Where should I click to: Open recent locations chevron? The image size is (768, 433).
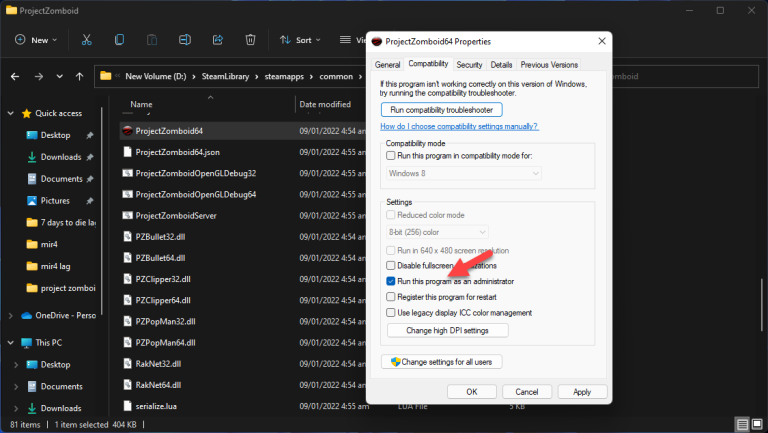coord(59,76)
